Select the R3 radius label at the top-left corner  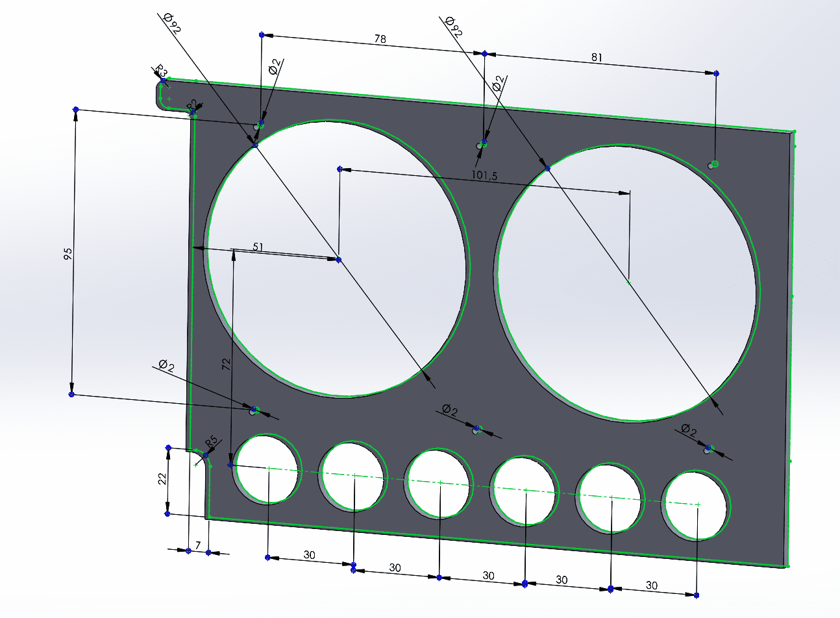tap(160, 70)
